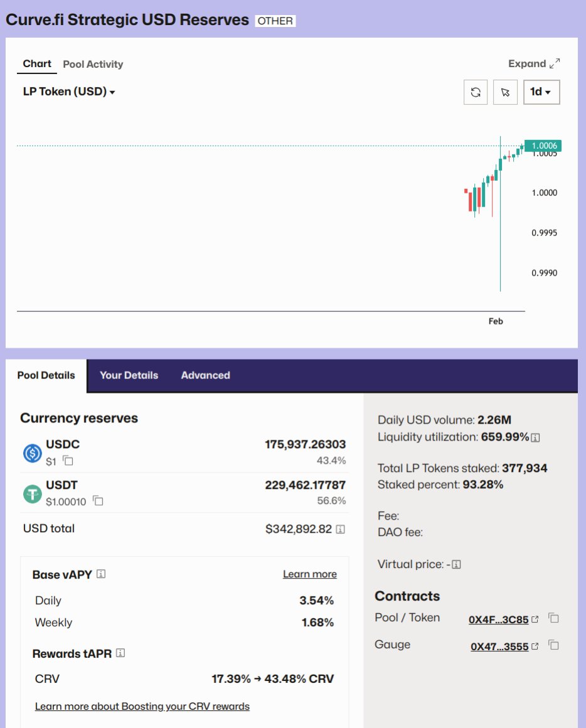
Task: Click the USDC balance 175,937.26303
Action: pos(306,444)
